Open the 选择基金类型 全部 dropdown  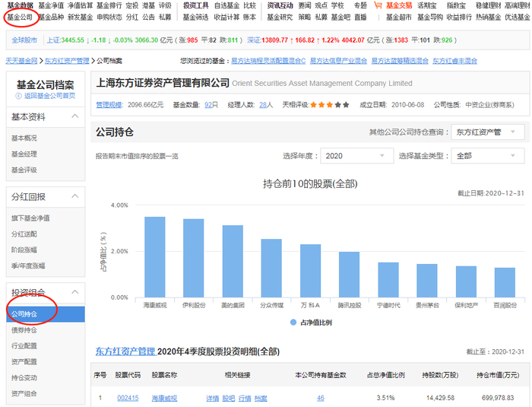[x=488, y=156]
